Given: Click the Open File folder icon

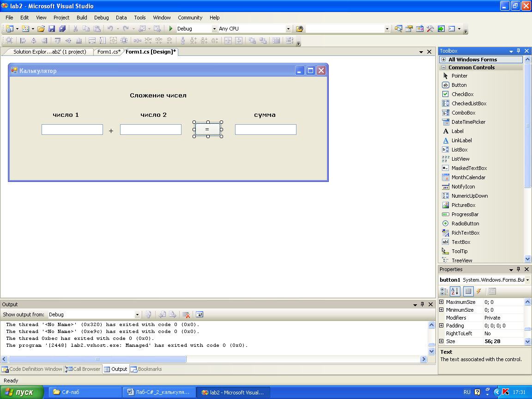Looking at the screenshot, I should [41, 29].
